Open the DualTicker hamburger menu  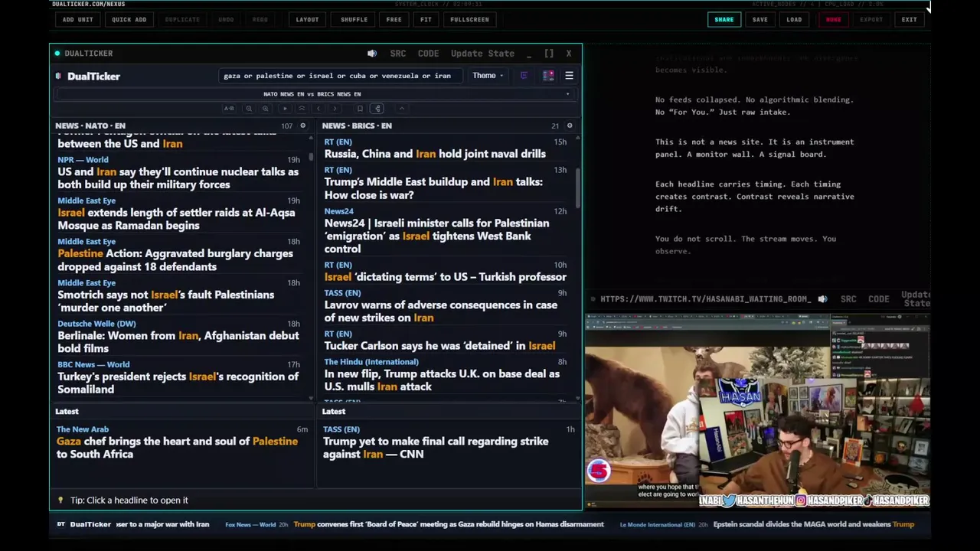pos(569,76)
